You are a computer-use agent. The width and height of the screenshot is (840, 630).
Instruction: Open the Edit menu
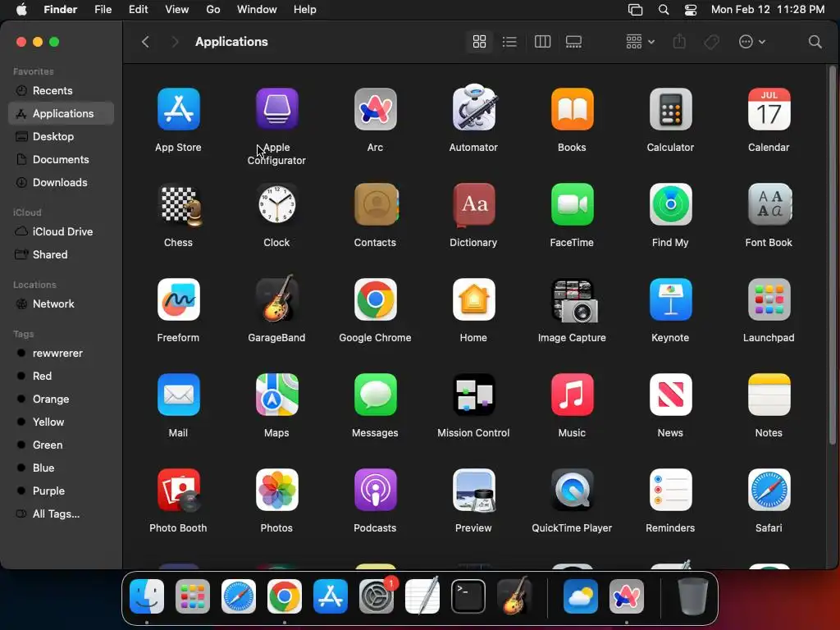click(x=138, y=10)
